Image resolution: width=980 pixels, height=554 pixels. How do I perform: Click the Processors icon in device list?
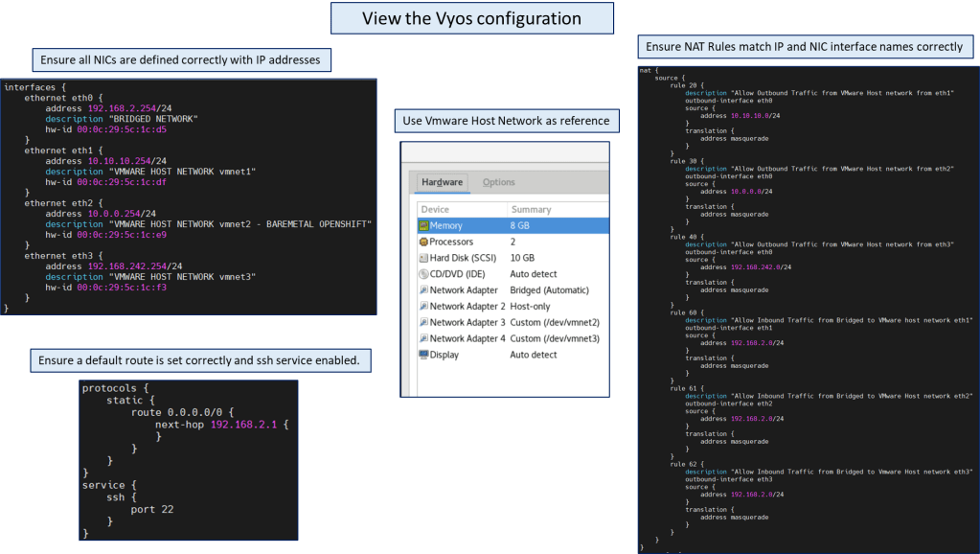(423, 242)
